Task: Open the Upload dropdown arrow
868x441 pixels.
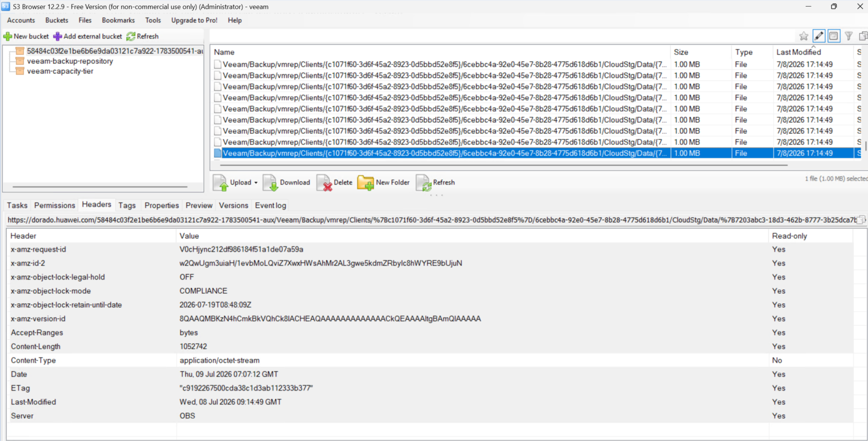Action: (256, 183)
